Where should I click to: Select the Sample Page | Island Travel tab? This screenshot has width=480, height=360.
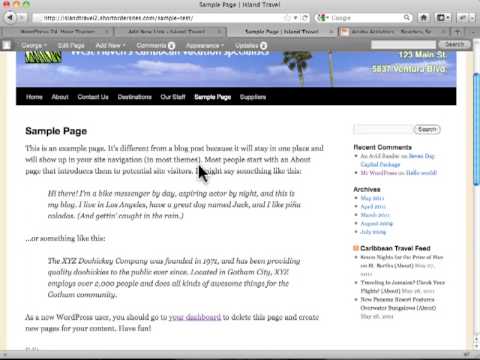coord(282,32)
